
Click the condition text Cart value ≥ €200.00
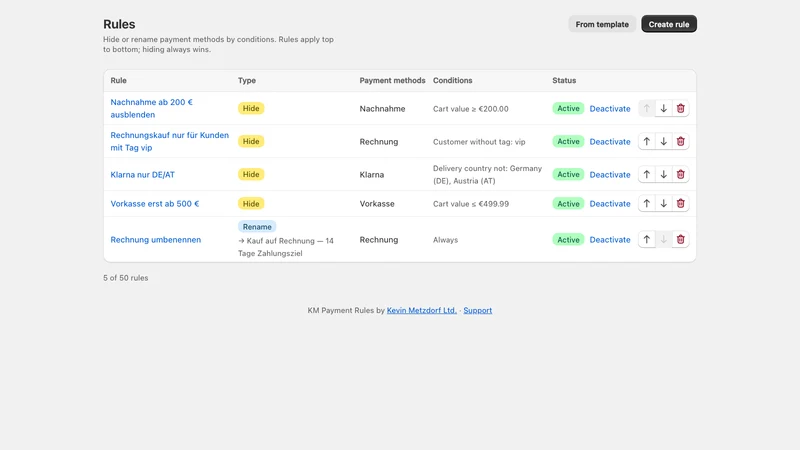pos(470,109)
